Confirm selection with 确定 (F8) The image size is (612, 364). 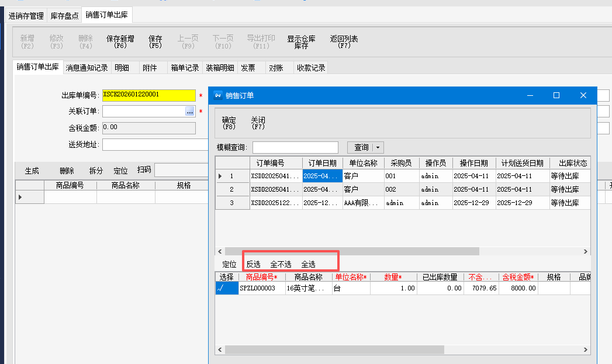tap(229, 123)
